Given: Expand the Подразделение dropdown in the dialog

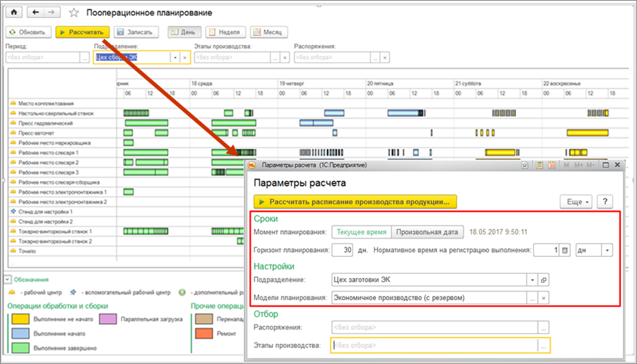Looking at the screenshot, I should pyautogui.click(x=533, y=279).
